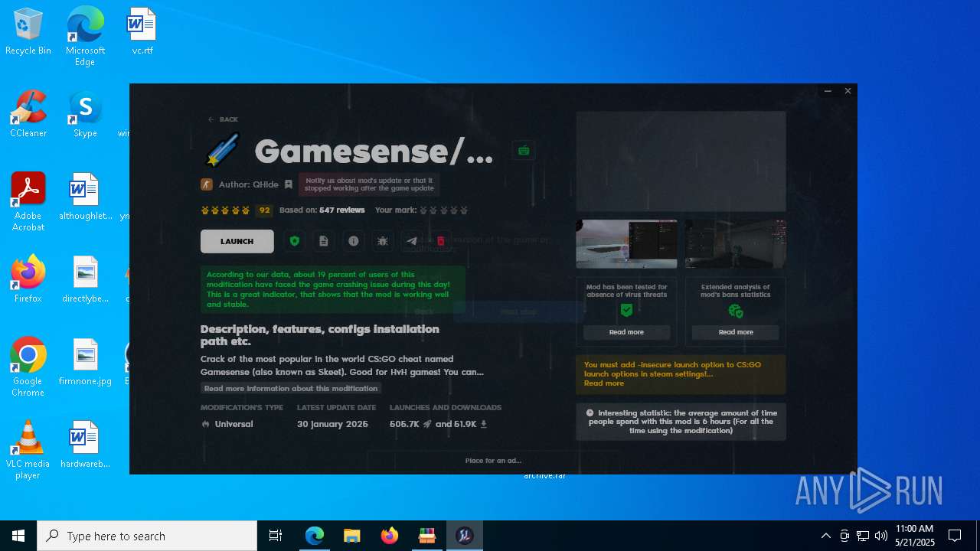Show hidden tray icons chevron

(x=825, y=536)
